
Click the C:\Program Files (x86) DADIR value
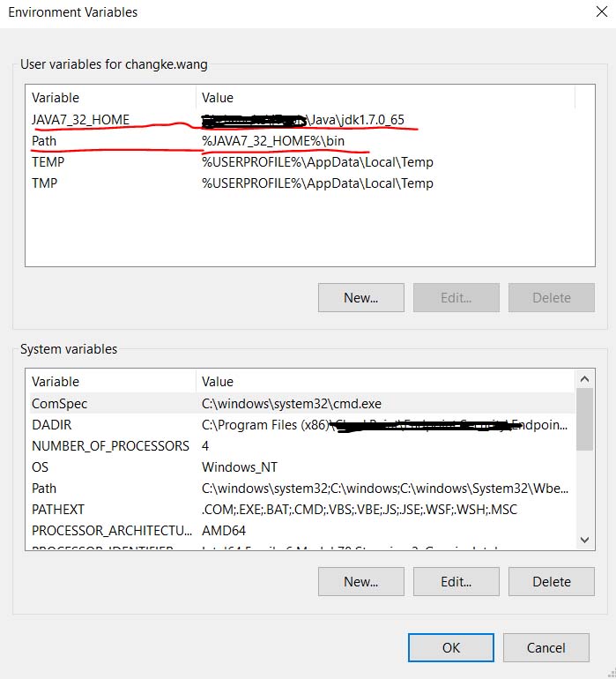coord(384,425)
